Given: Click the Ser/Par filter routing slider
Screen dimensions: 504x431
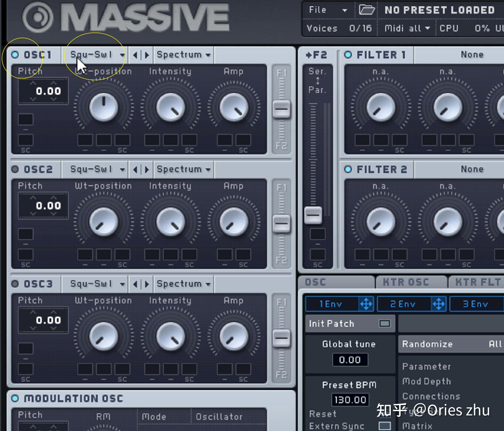Looking at the screenshot, I should [x=313, y=215].
